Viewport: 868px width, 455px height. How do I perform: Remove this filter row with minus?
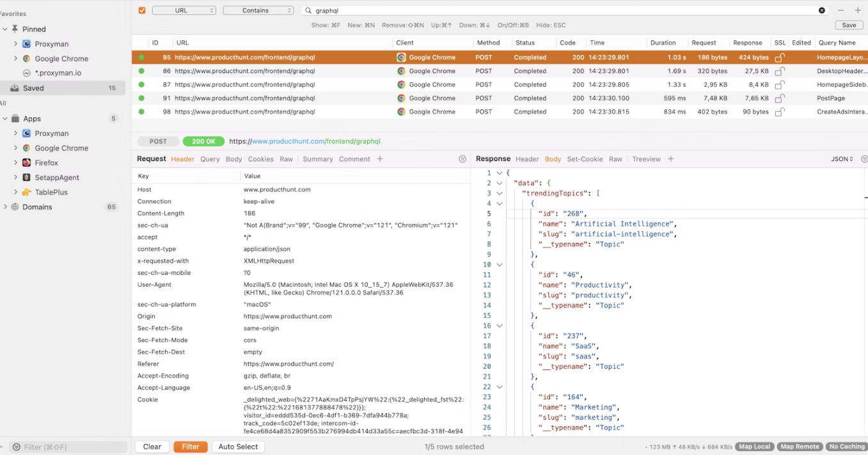tap(841, 10)
